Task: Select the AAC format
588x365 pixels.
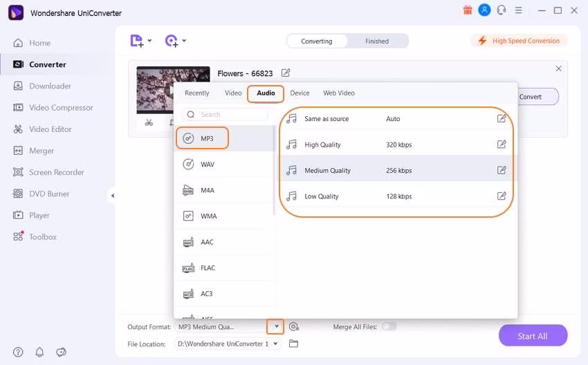Action: pyautogui.click(x=225, y=242)
